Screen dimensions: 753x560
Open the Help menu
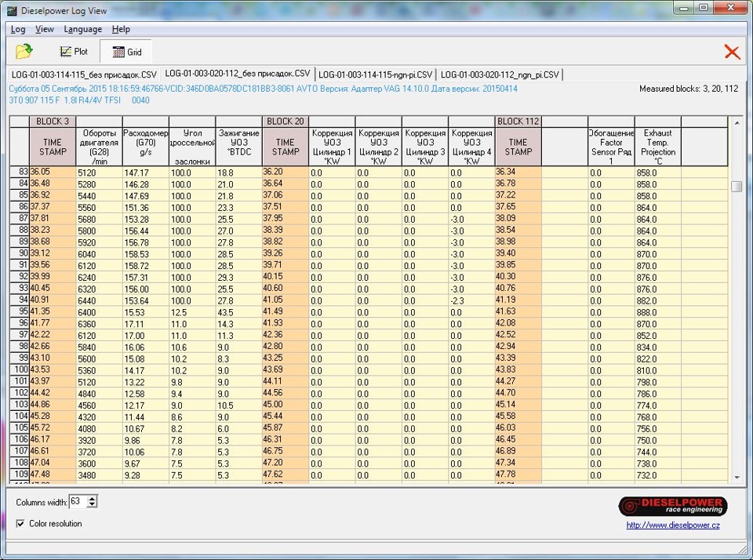point(121,29)
